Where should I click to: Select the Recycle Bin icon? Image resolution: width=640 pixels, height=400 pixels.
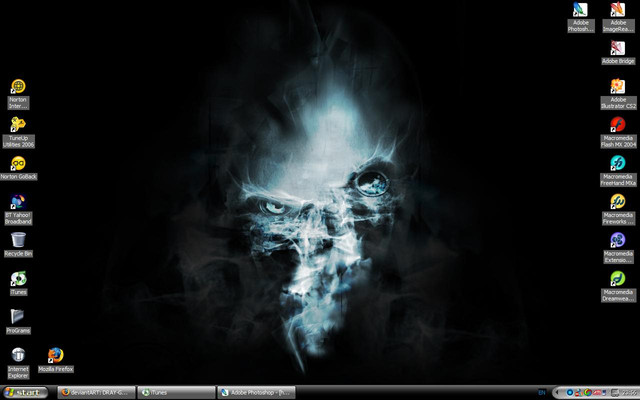18,245
